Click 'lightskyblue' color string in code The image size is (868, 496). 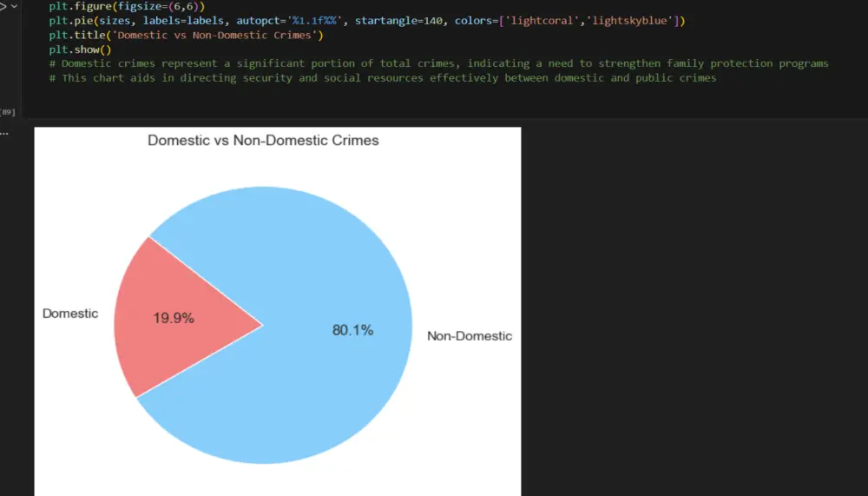pyautogui.click(x=629, y=21)
